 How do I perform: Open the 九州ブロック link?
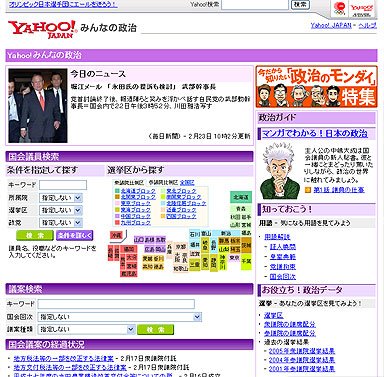pyautogui.click(x=136, y=223)
